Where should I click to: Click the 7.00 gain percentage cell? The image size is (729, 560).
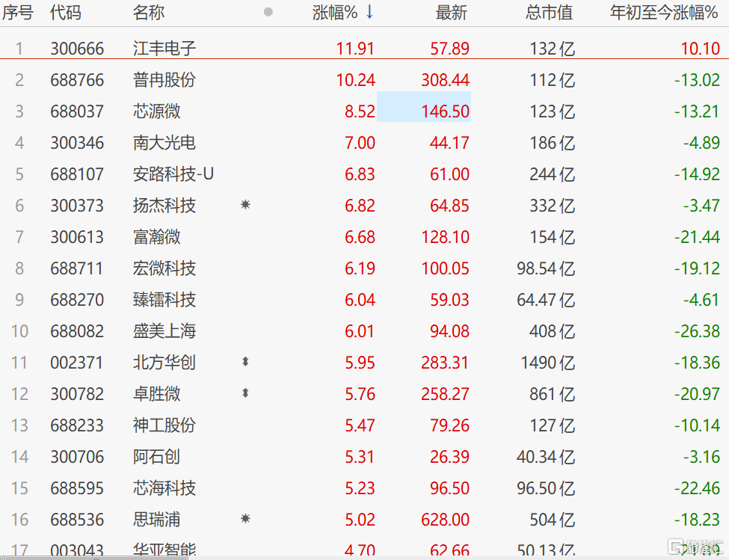point(360,143)
